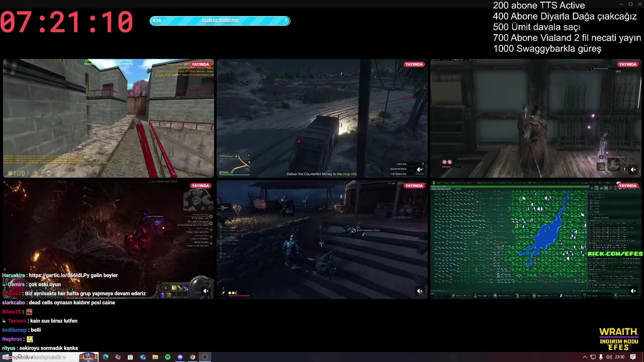Click the YAYINDA badge on the Sekiro tile
The height and width of the screenshot is (362, 644).
[x=627, y=64]
